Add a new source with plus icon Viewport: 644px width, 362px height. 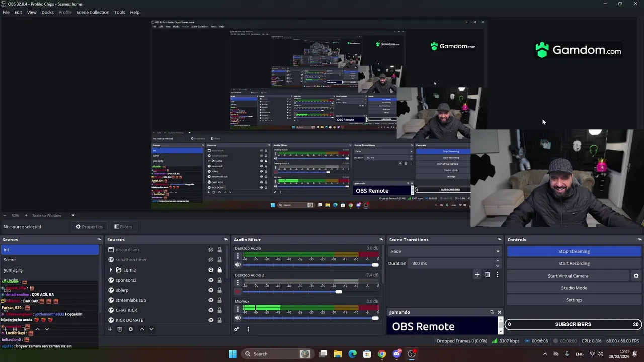(x=110, y=329)
